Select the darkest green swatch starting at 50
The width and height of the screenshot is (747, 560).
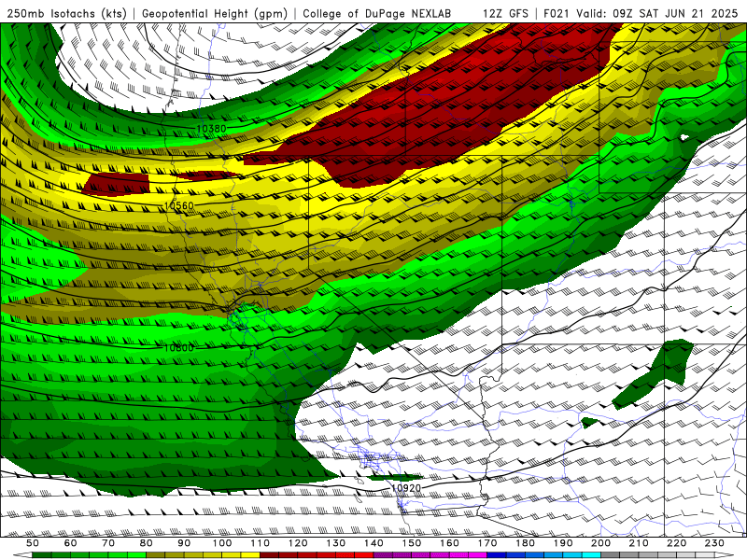point(41,554)
